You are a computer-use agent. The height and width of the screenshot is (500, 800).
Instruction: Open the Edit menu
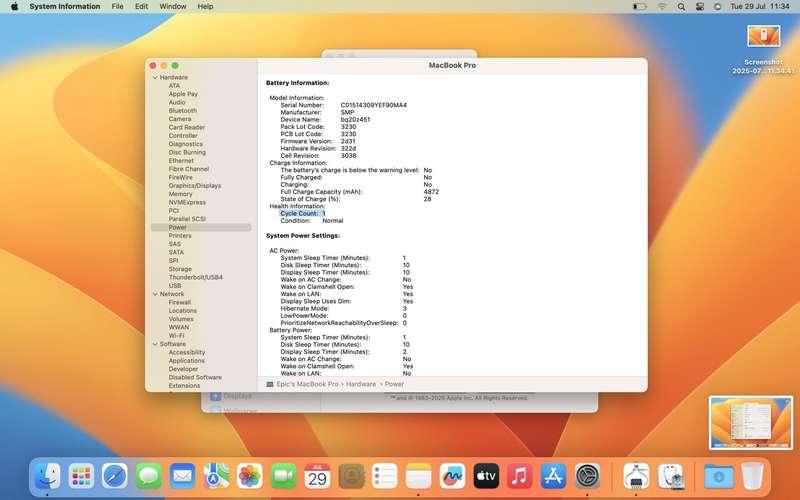click(141, 7)
